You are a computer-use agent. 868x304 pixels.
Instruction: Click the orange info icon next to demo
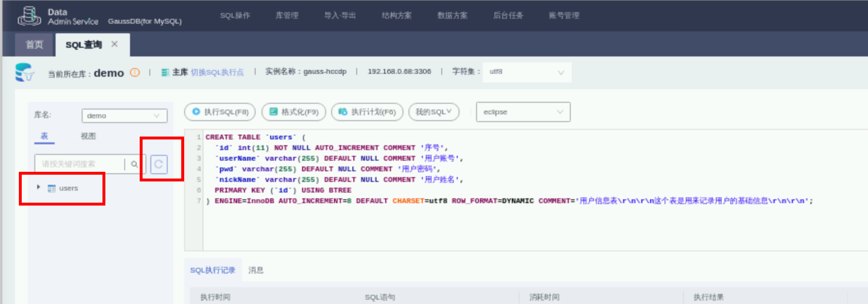pyautogui.click(x=135, y=72)
